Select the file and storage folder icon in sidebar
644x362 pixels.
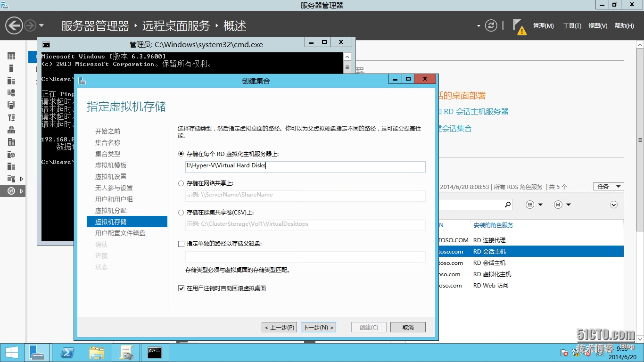coord(11,179)
